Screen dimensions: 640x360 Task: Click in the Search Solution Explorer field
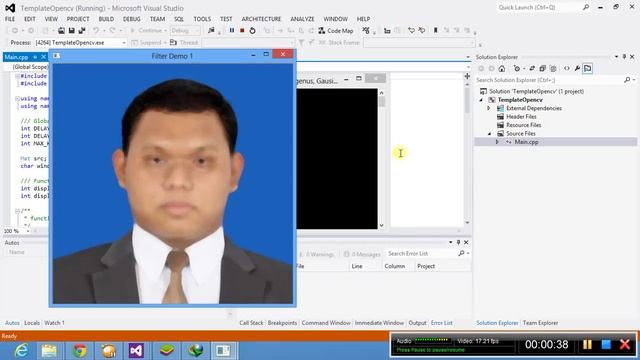(549, 80)
